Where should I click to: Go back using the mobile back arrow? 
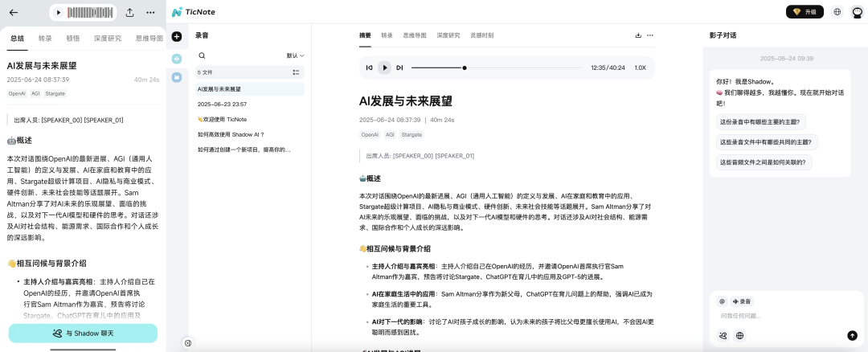tap(14, 12)
